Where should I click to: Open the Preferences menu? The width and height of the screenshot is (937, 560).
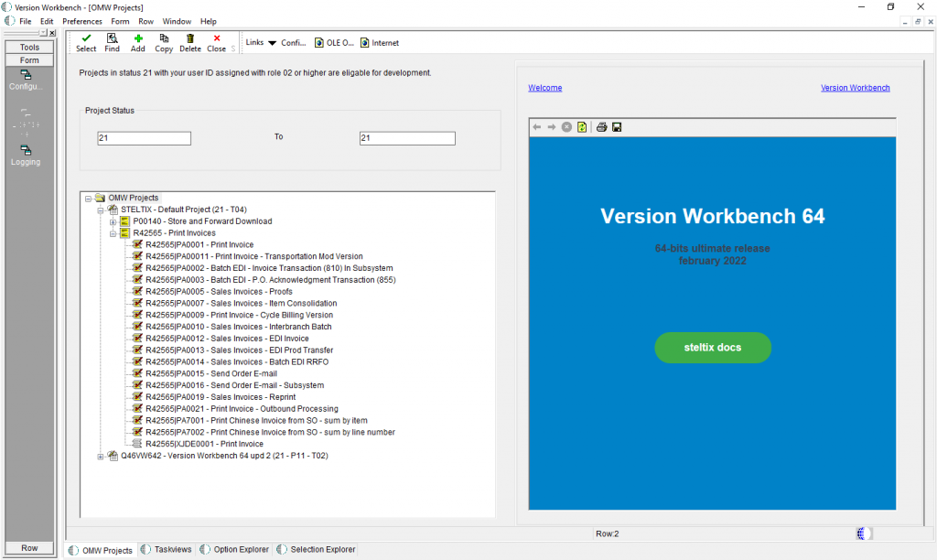[x=82, y=21]
